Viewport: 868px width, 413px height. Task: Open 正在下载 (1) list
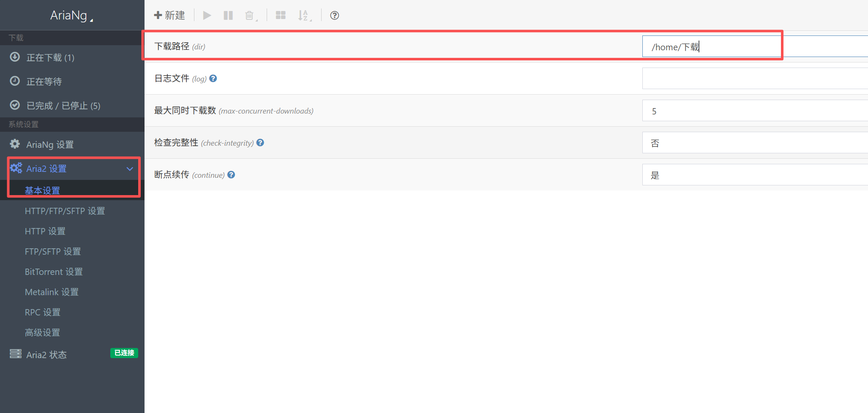coord(72,57)
